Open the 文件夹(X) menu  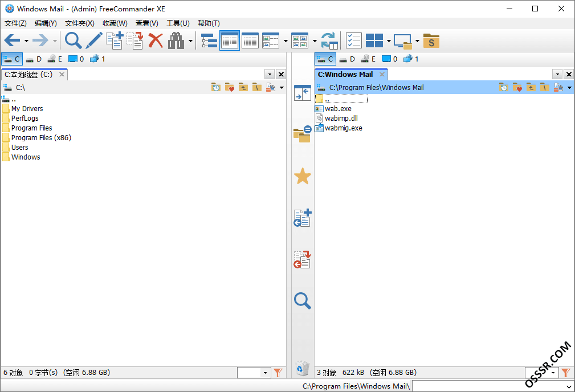pyautogui.click(x=80, y=23)
